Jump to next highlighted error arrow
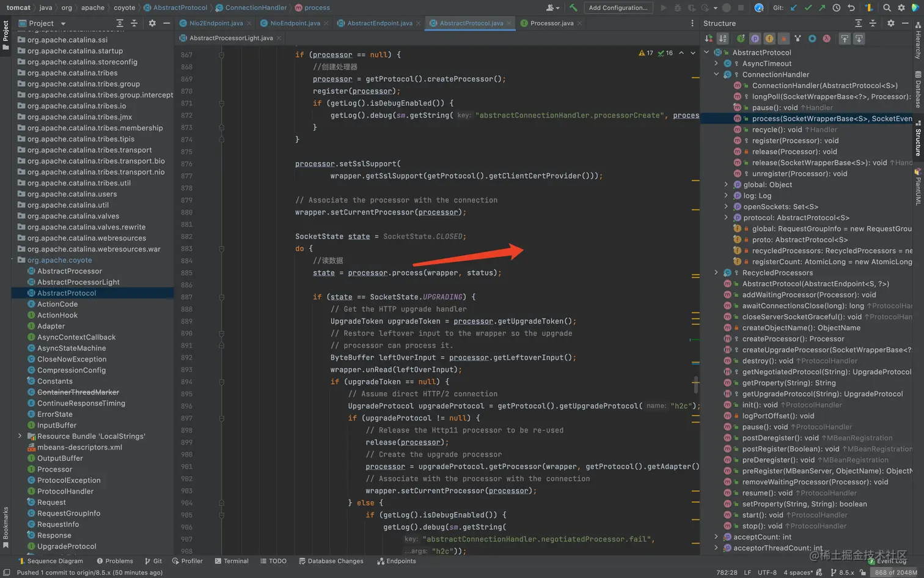 (x=693, y=53)
